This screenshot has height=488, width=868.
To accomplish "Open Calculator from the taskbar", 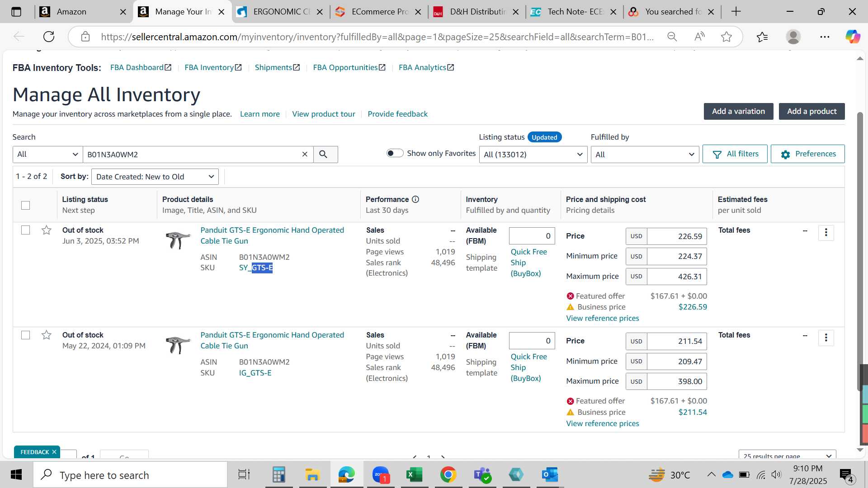I will click(278, 475).
